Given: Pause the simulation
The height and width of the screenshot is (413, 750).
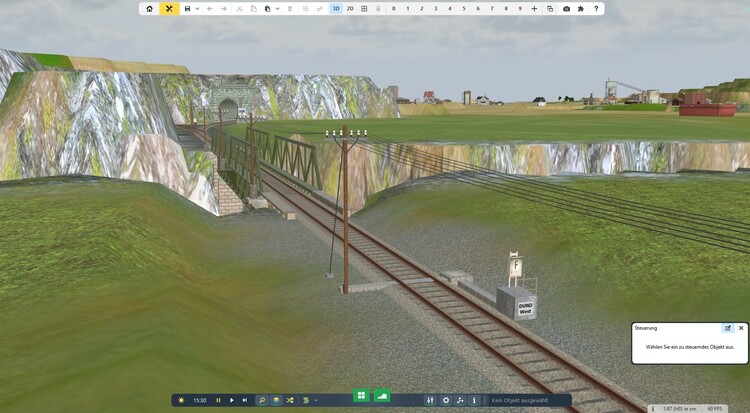Looking at the screenshot, I should (x=218, y=400).
